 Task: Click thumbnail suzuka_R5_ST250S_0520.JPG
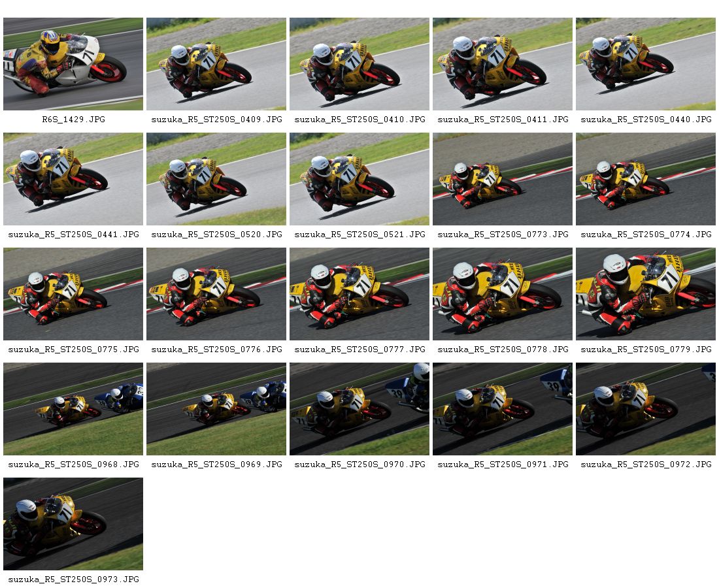tap(216, 179)
